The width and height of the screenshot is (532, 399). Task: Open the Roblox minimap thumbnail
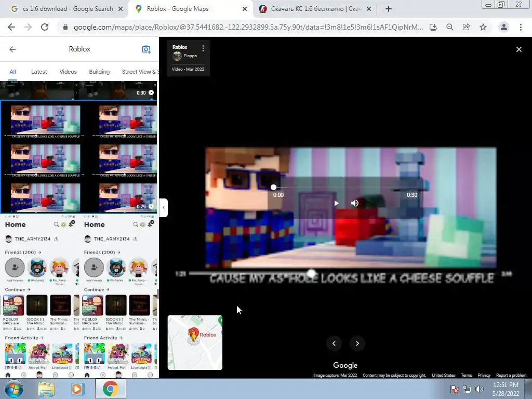point(195,342)
